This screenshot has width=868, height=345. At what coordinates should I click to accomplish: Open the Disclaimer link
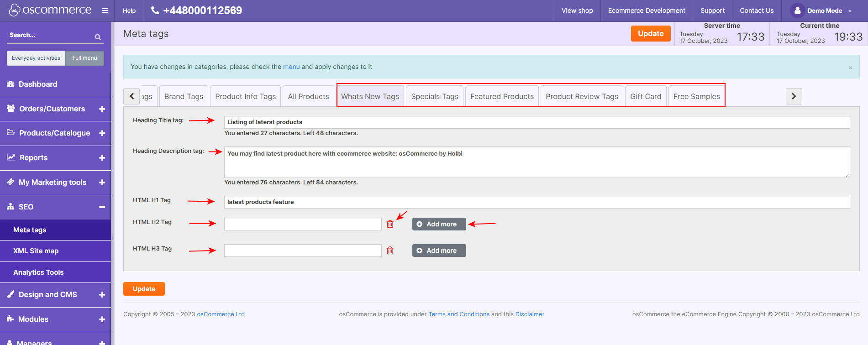[530, 314]
